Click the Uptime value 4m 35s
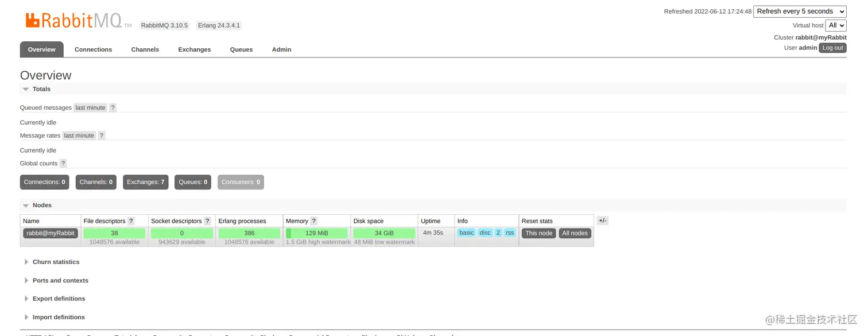 (x=433, y=233)
